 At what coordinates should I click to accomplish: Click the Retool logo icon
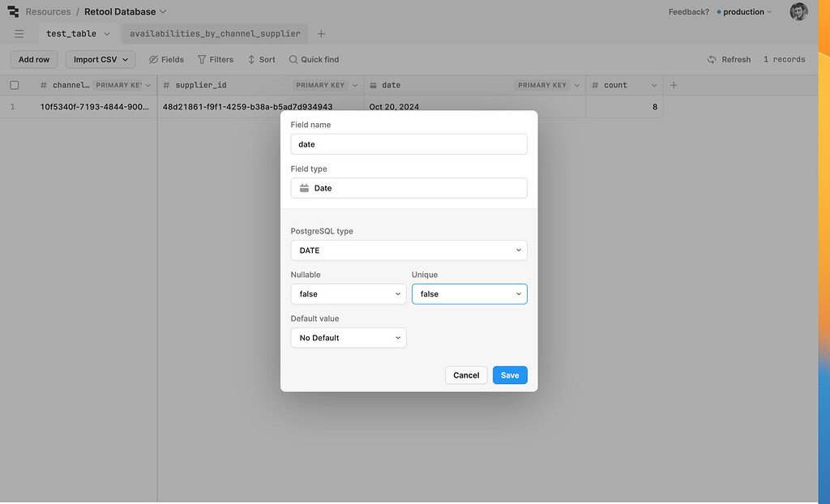12,11
